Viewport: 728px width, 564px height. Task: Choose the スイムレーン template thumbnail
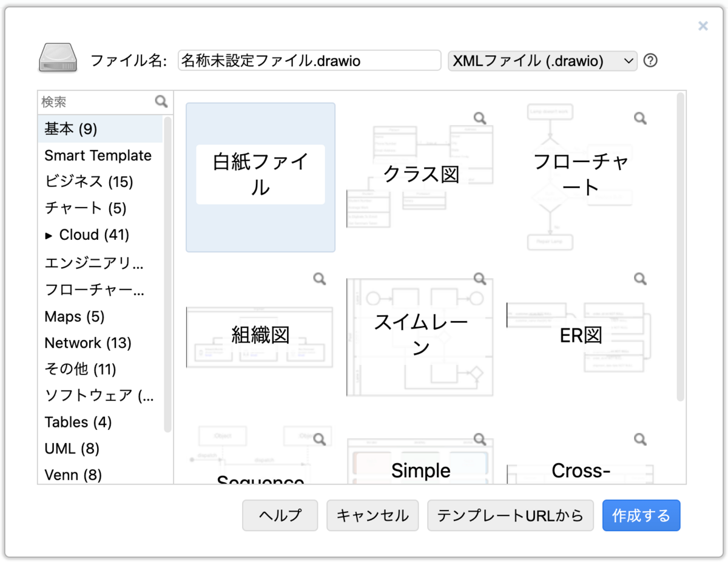pos(421,338)
